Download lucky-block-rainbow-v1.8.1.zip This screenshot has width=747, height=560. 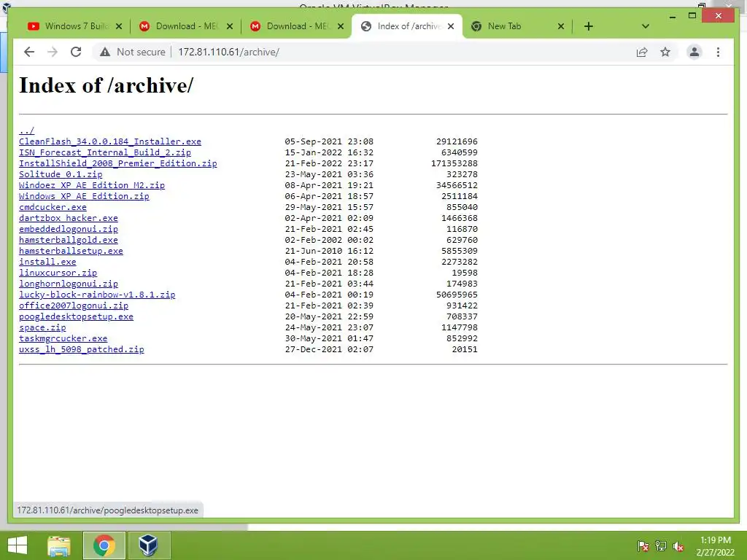(97, 295)
